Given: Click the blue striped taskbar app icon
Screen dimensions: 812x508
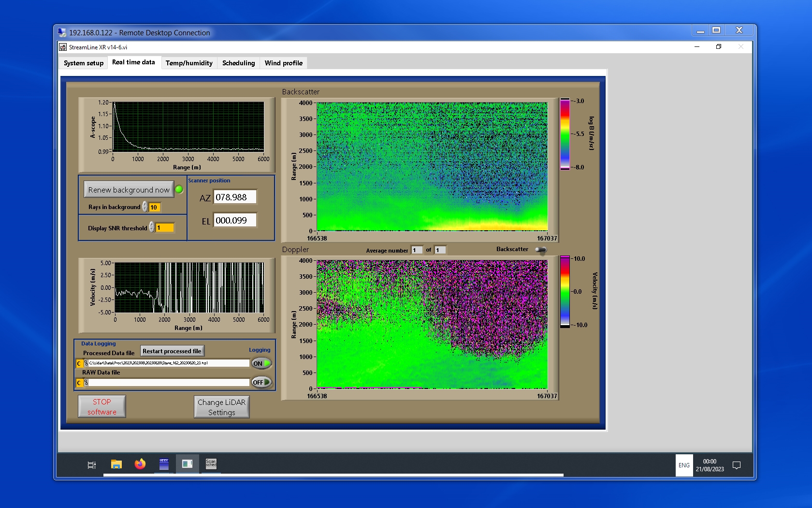Looking at the screenshot, I should (x=164, y=464).
